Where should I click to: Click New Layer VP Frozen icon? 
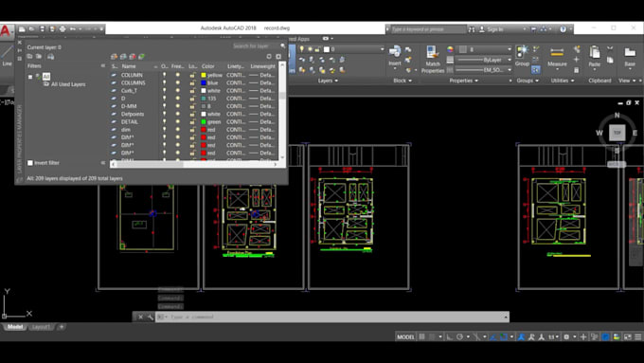[123, 56]
